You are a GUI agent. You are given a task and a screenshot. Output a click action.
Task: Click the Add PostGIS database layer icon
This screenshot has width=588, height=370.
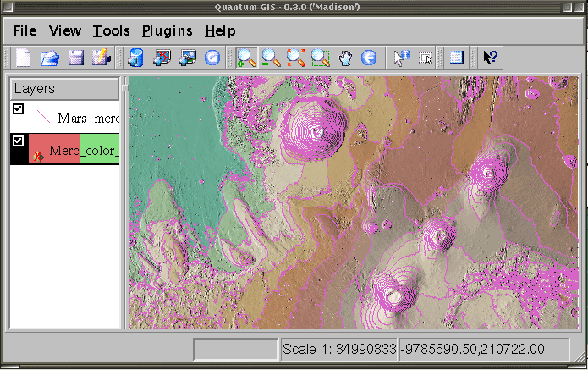tap(135, 58)
